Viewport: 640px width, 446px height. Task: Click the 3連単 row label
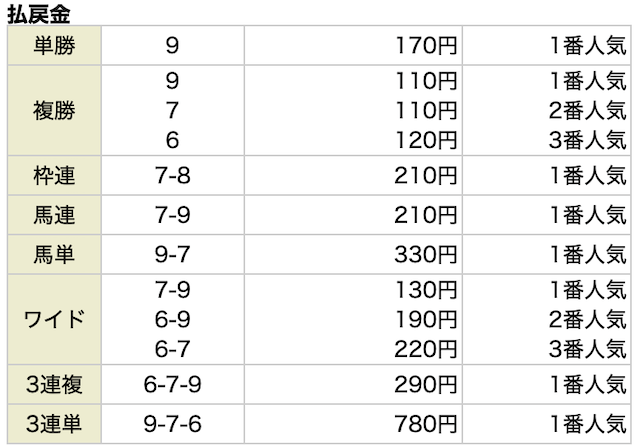pyautogui.click(x=53, y=423)
